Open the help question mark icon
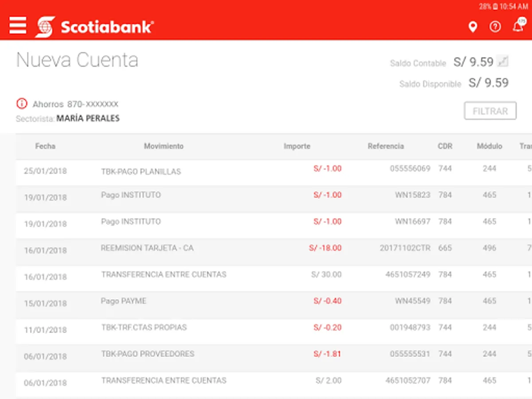The height and width of the screenshot is (399, 532). tap(495, 27)
